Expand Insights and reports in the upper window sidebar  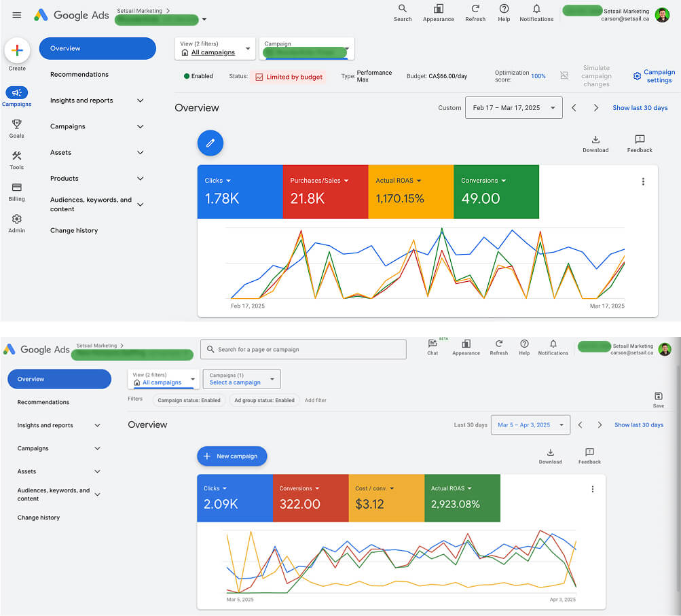point(141,101)
